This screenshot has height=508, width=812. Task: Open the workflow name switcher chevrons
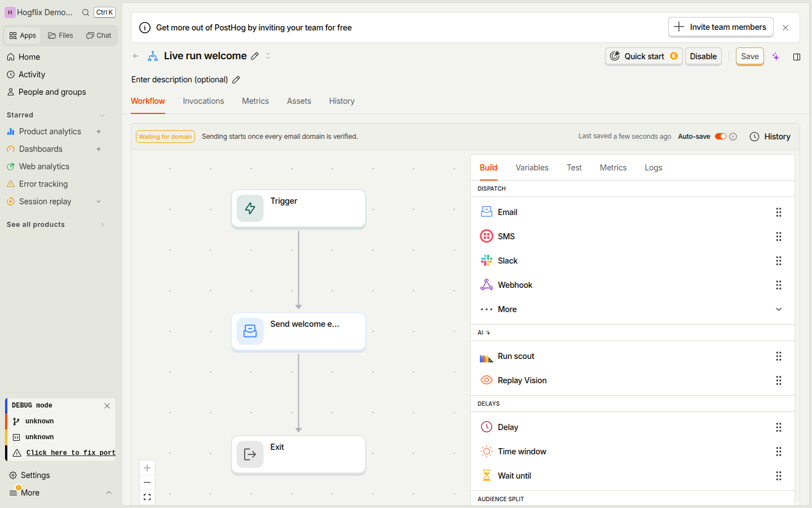pos(268,56)
